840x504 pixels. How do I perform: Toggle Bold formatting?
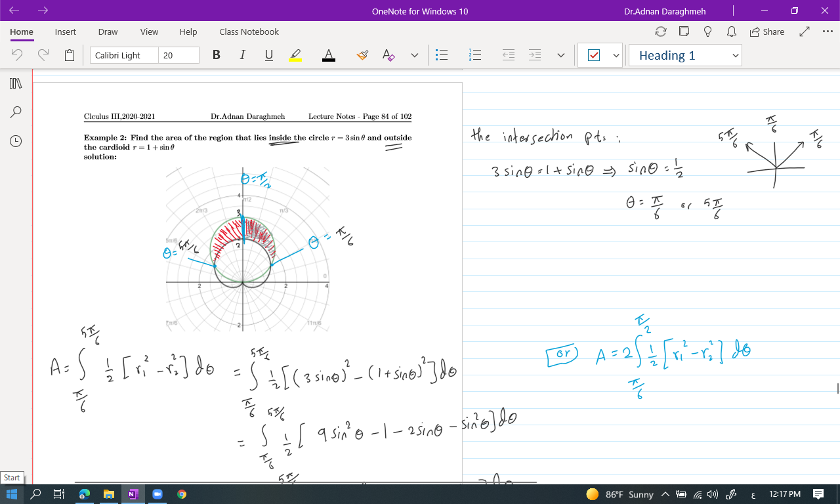click(x=217, y=56)
